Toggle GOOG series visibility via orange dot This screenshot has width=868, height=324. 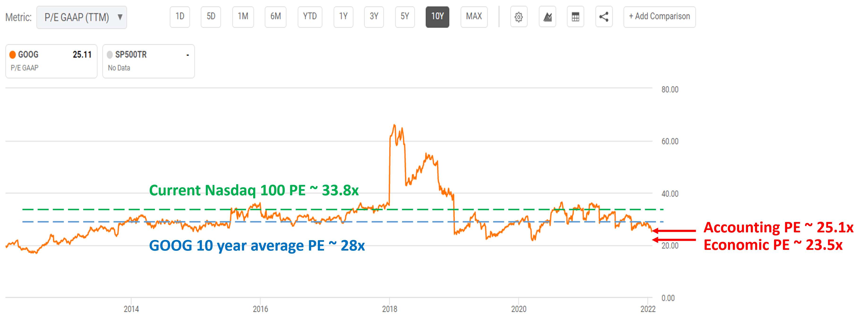pyautogui.click(x=13, y=54)
